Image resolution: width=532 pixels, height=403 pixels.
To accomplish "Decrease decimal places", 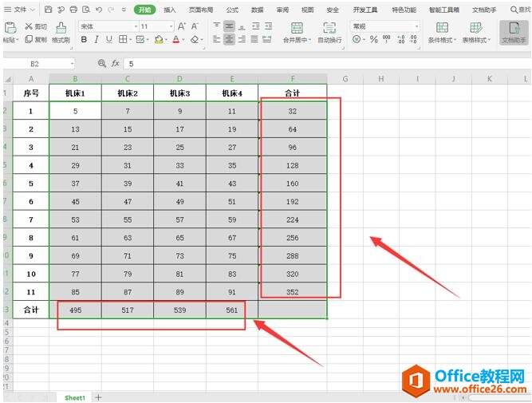I will pos(413,39).
